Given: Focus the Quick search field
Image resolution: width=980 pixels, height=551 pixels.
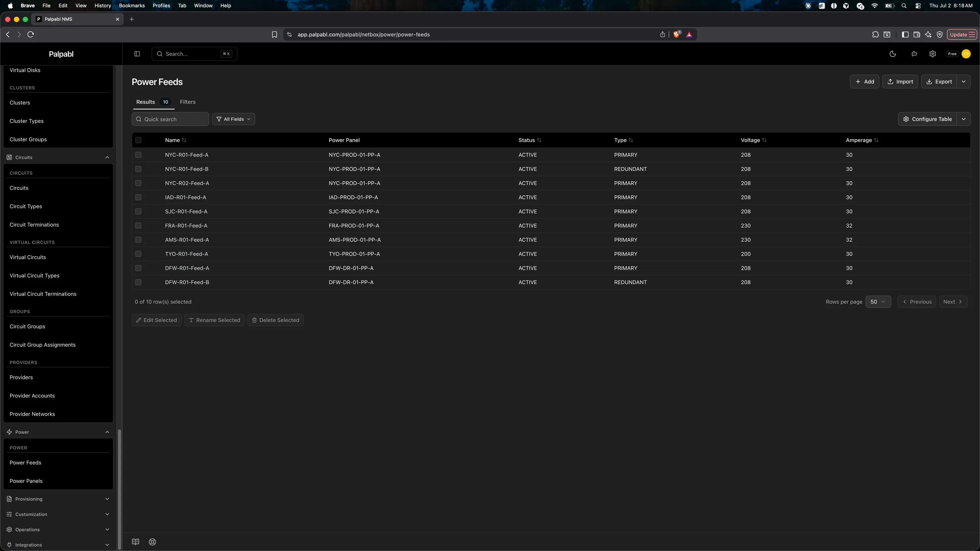Looking at the screenshot, I should 170,119.
